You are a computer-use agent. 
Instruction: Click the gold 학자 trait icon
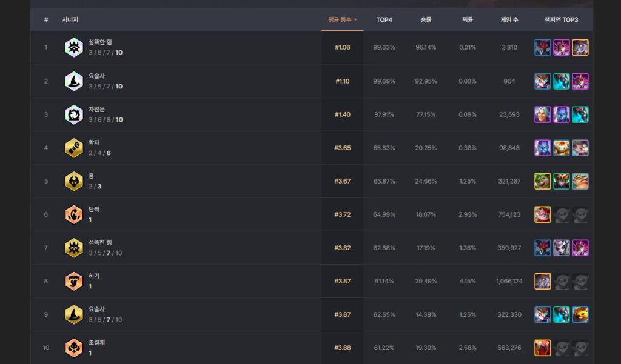73,148
